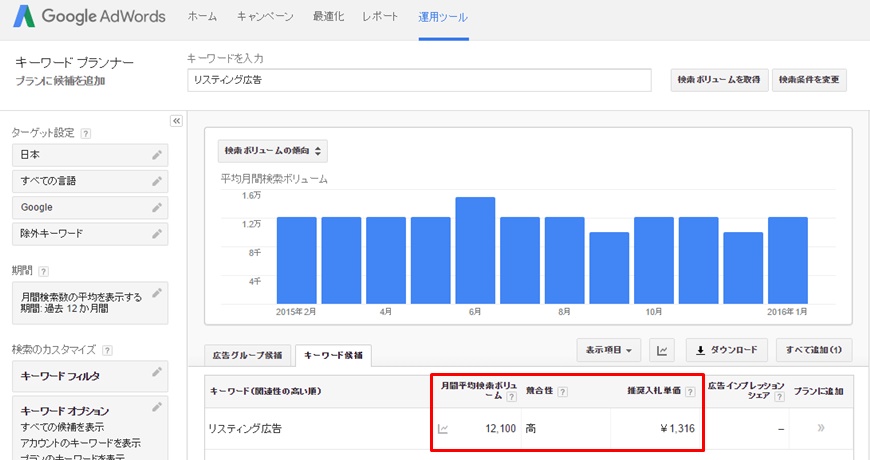Open the キャンペーン menu
The height and width of the screenshot is (460, 870).
265,17
